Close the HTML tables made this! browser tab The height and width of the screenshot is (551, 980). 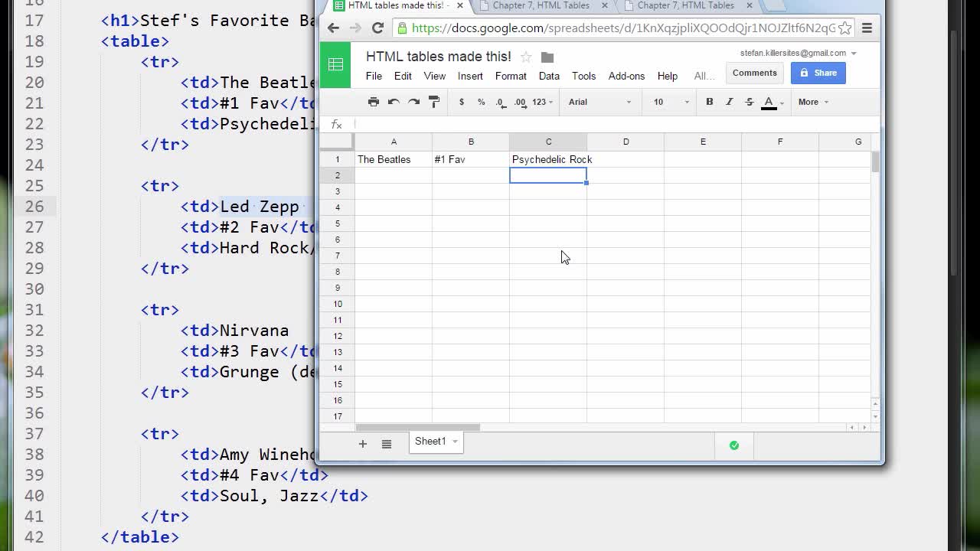[459, 5]
